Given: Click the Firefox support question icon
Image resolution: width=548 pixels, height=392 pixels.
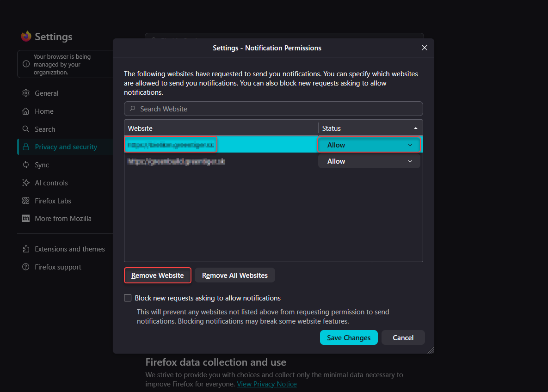Looking at the screenshot, I should pyautogui.click(x=26, y=267).
